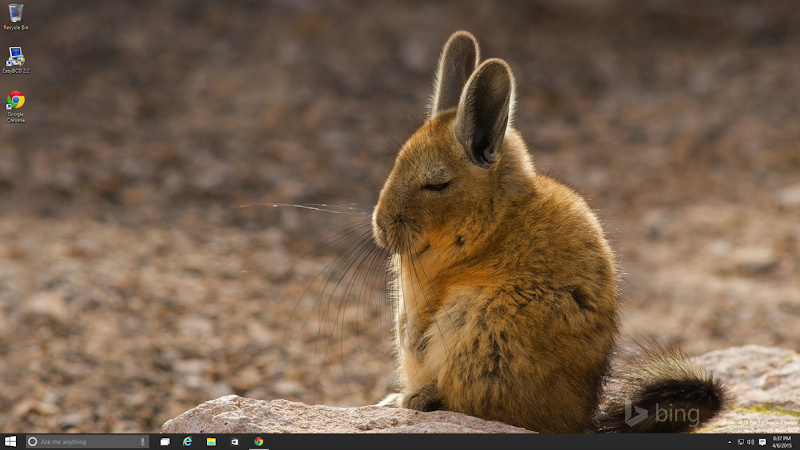This screenshot has width=800, height=450.
Task: Open the Windows Store from the taskbar
Action: coord(235,441)
